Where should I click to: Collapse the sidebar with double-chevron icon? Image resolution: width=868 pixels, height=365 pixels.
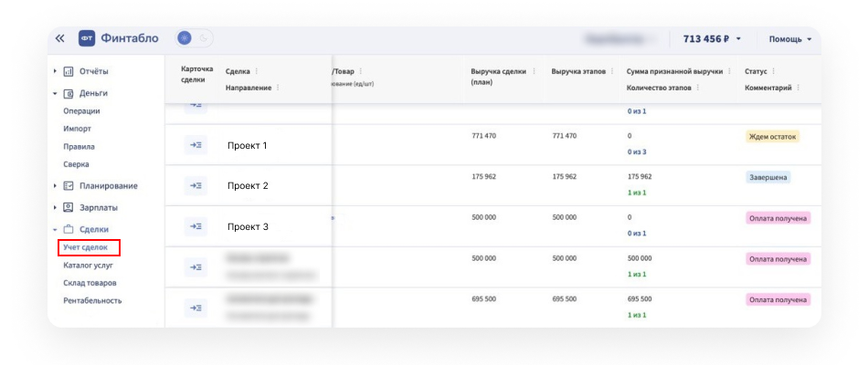tap(60, 38)
